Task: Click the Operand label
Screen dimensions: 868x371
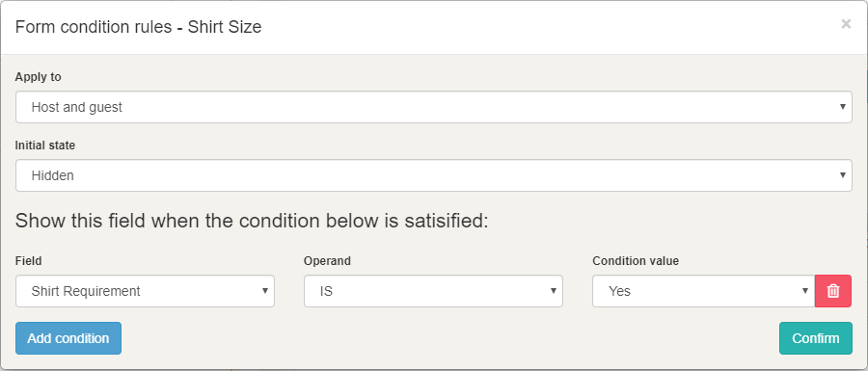Action: 327,261
